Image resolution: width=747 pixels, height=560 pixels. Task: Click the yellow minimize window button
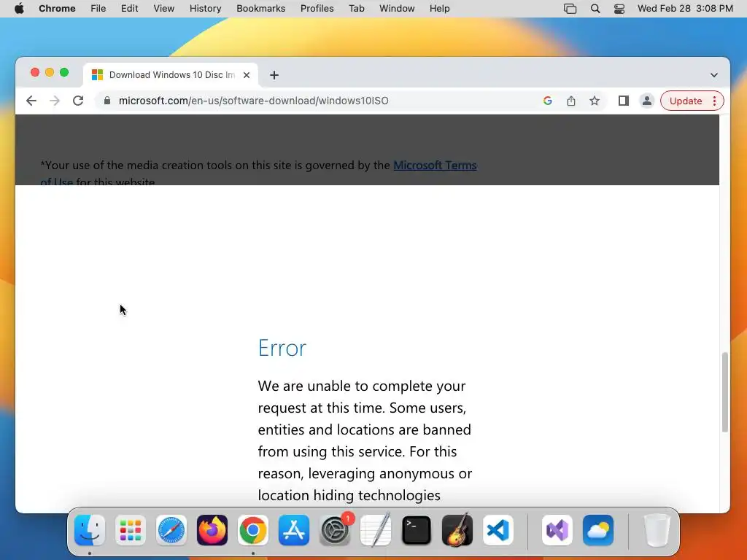[50, 72]
